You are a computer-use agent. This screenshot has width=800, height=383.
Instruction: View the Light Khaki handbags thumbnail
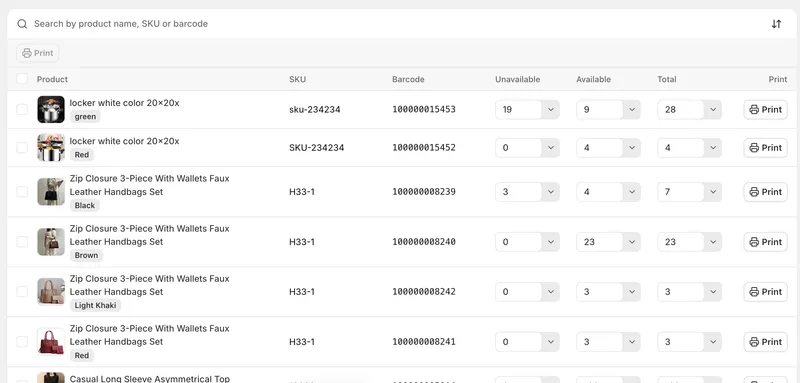click(x=51, y=292)
